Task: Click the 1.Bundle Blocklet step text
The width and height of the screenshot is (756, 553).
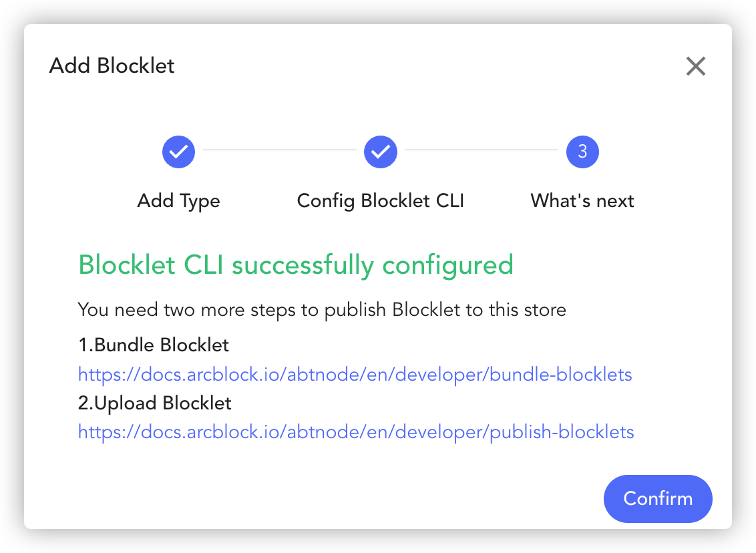Action: tap(154, 345)
